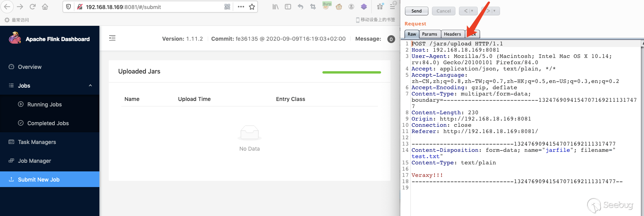The height and width of the screenshot is (216, 644).
Task: Open the Firefox hamburger menu
Action: tap(392, 6)
